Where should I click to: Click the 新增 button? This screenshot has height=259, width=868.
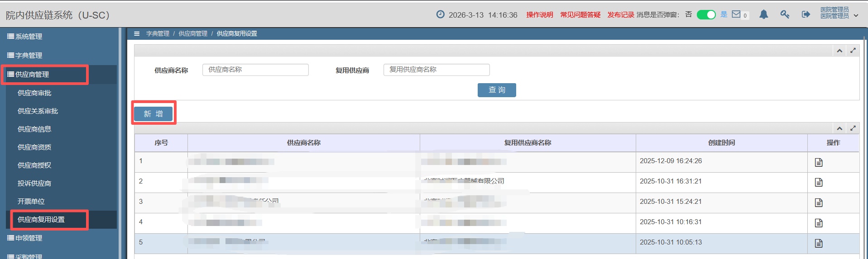pyautogui.click(x=153, y=114)
